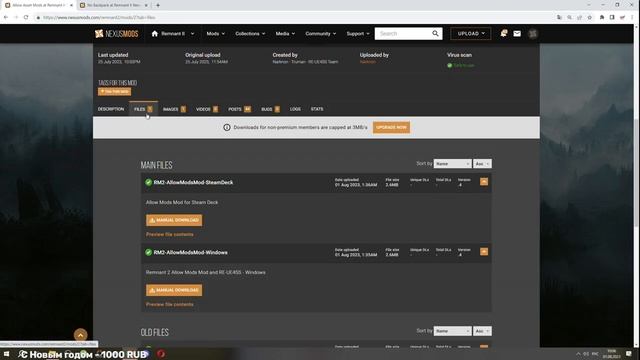Click the orange scroll-to-top button
Image resolution: width=640 pixels, height=360 pixels.
tap(80, 335)
